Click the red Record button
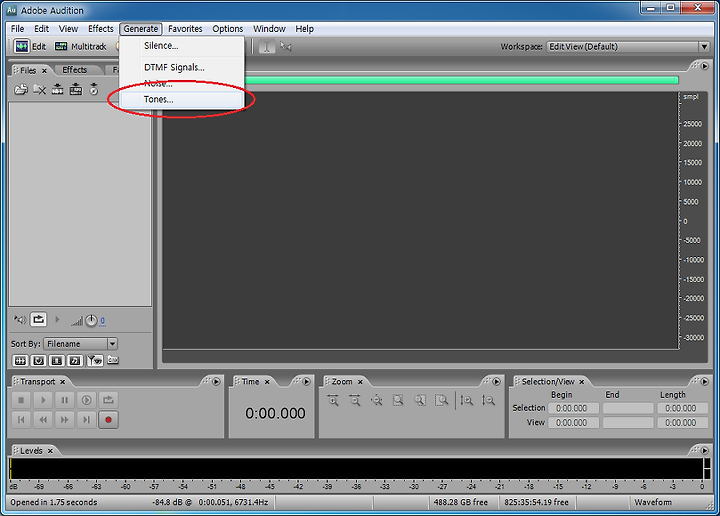This screenshot has width=720, height=516. [108, 420]
